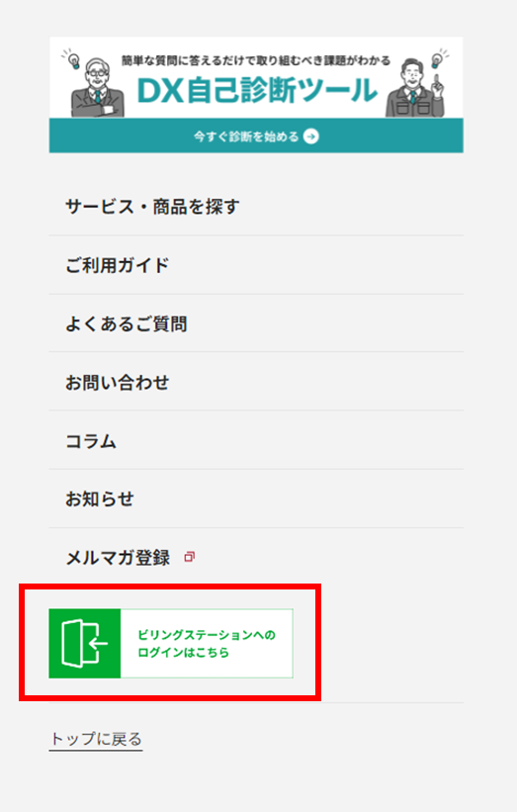Click the white arrow circle icon in the teal bar
517x812 pixels.
tap(310, 136)
